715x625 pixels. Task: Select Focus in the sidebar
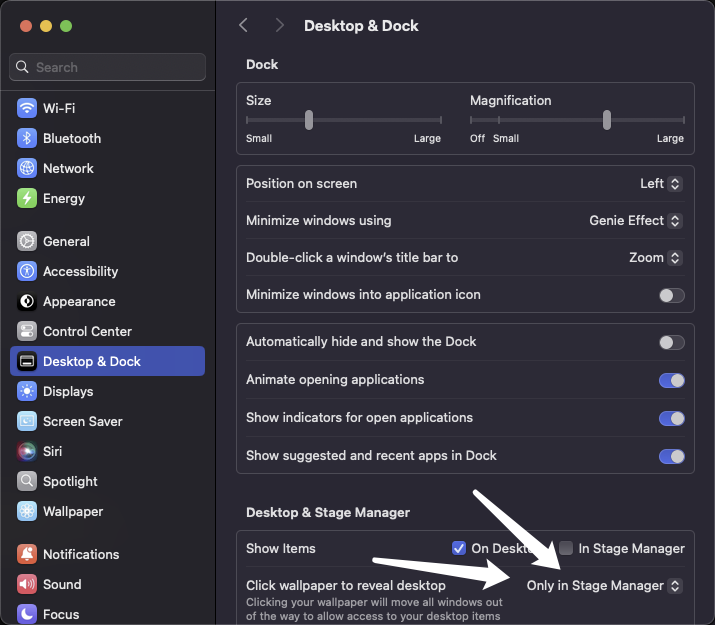(107, 614)
